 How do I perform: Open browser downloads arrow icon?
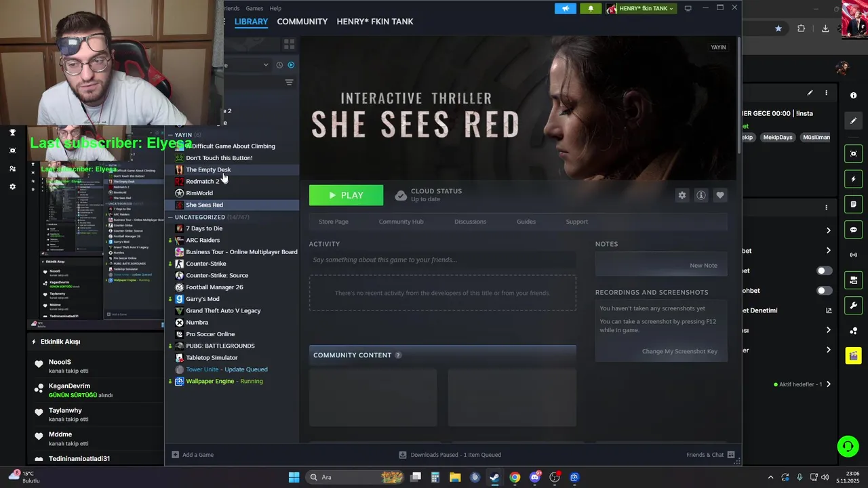coord(825,28)
